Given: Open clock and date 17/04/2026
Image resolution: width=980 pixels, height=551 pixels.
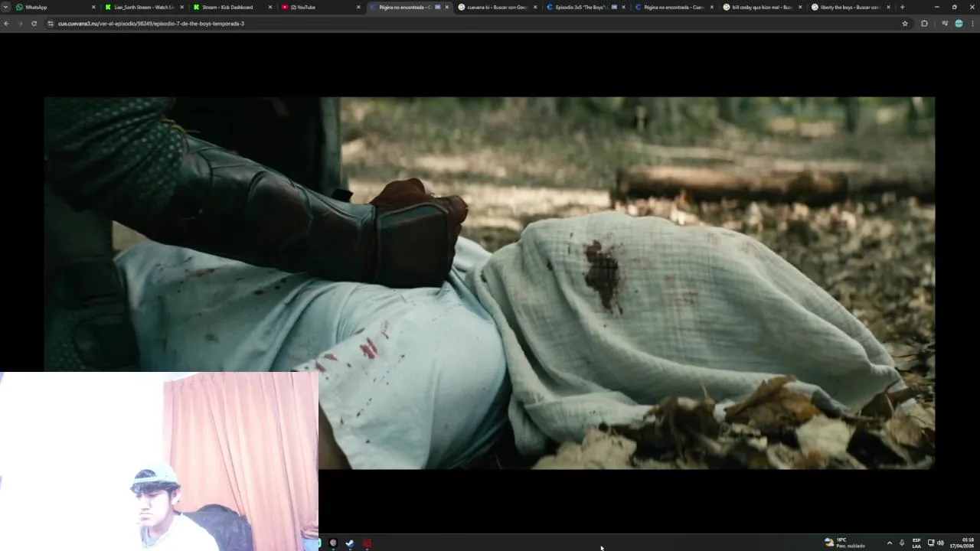Looking at the screenshot, I should point(962,543).
